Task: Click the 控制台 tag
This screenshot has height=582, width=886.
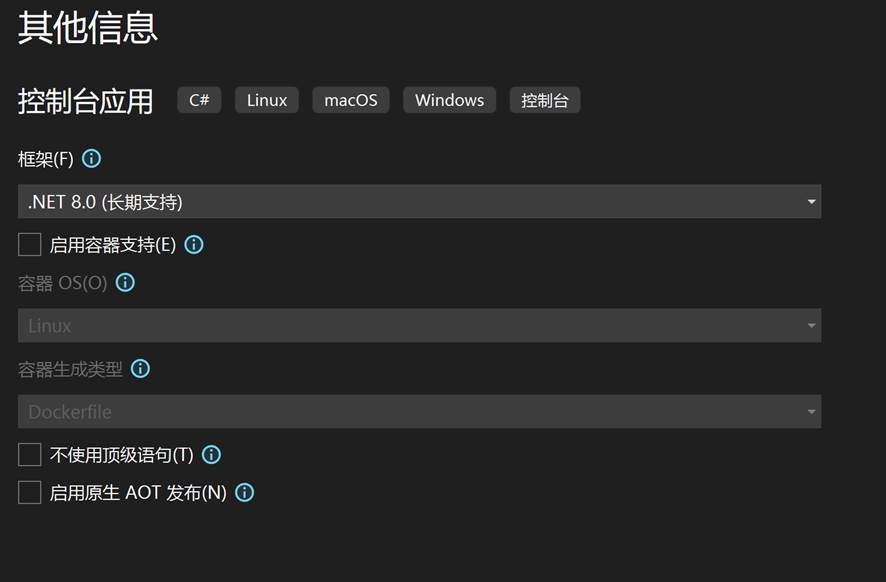Action: [545, 100]
